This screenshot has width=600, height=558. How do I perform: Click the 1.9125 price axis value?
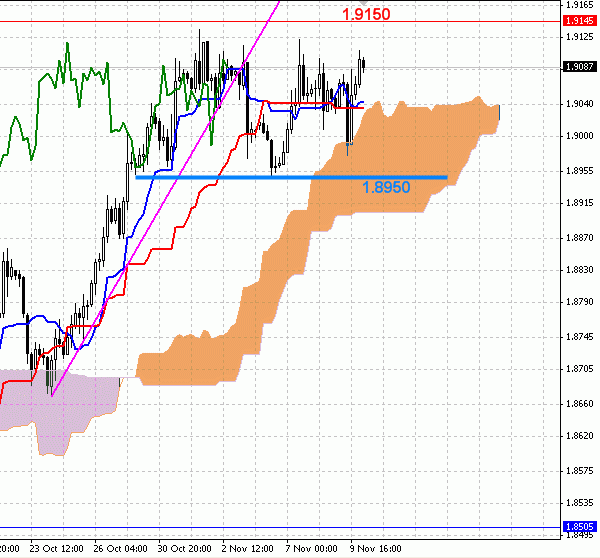[x=579, y=37]
